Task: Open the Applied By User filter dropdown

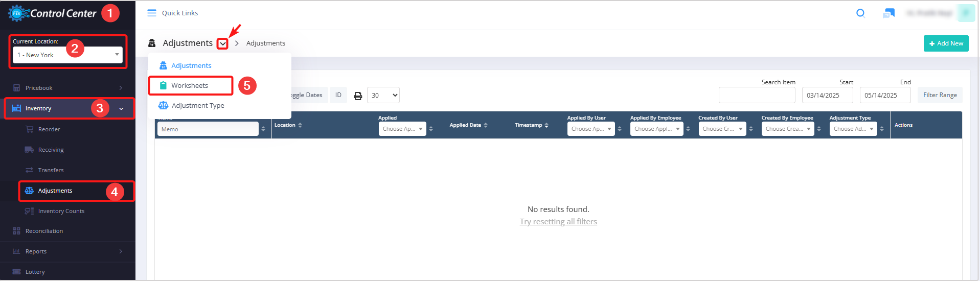Action: tap(591, 129)
